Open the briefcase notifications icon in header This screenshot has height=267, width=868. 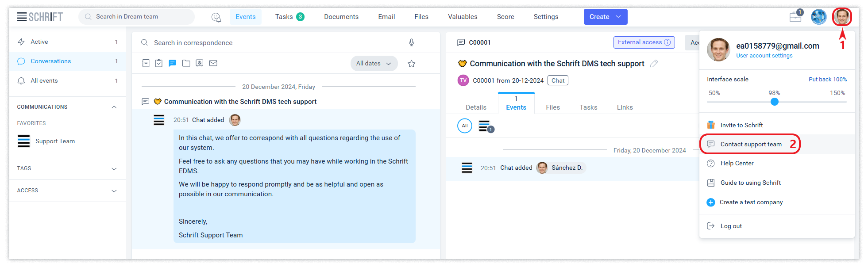tap(795, 17)
